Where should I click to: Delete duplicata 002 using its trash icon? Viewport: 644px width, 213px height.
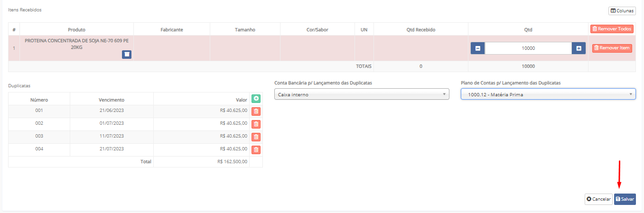click(x=256, y=124)
